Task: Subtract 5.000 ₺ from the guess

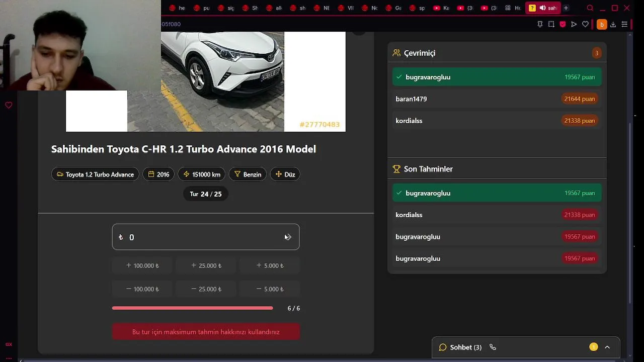Action: coord(270,289)
